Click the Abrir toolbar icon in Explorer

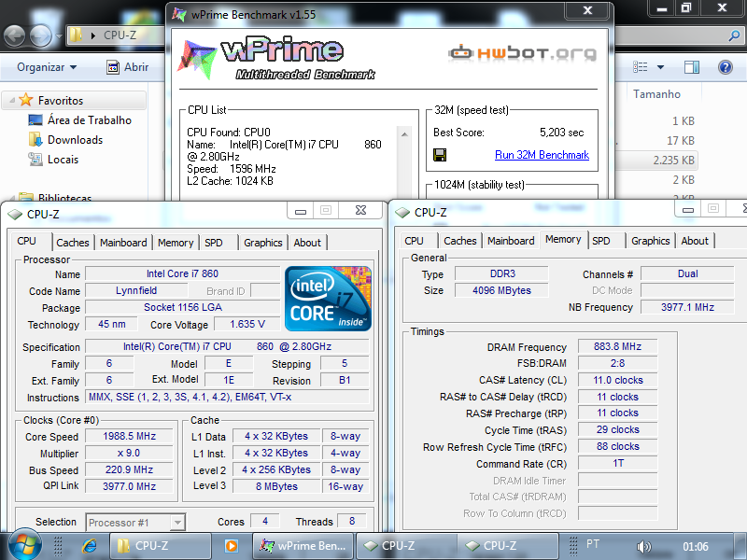coord(113,67)
